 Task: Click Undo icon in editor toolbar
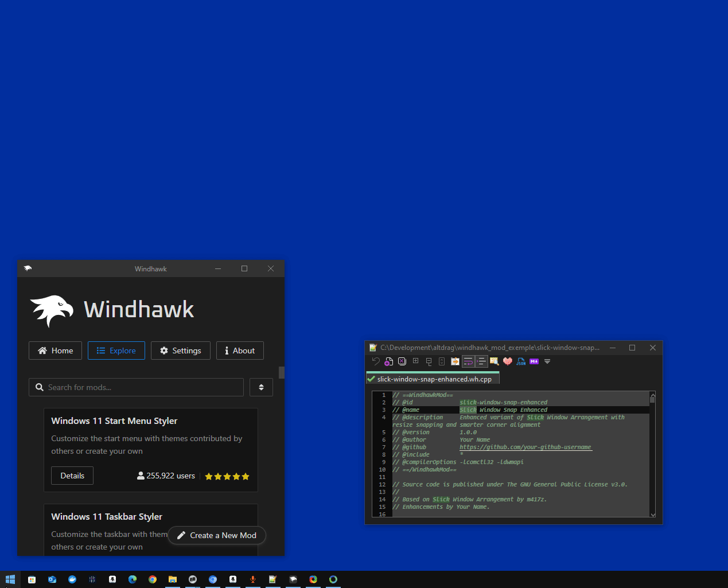tap(376, 361)
